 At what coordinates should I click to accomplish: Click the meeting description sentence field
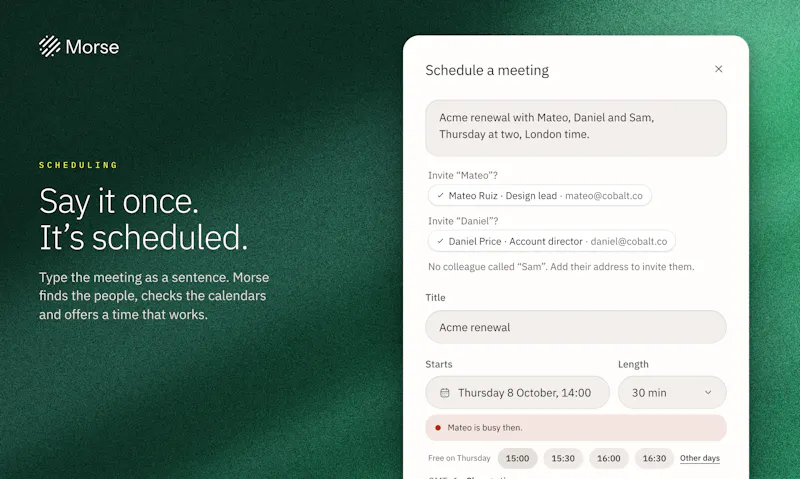point(576,128)
